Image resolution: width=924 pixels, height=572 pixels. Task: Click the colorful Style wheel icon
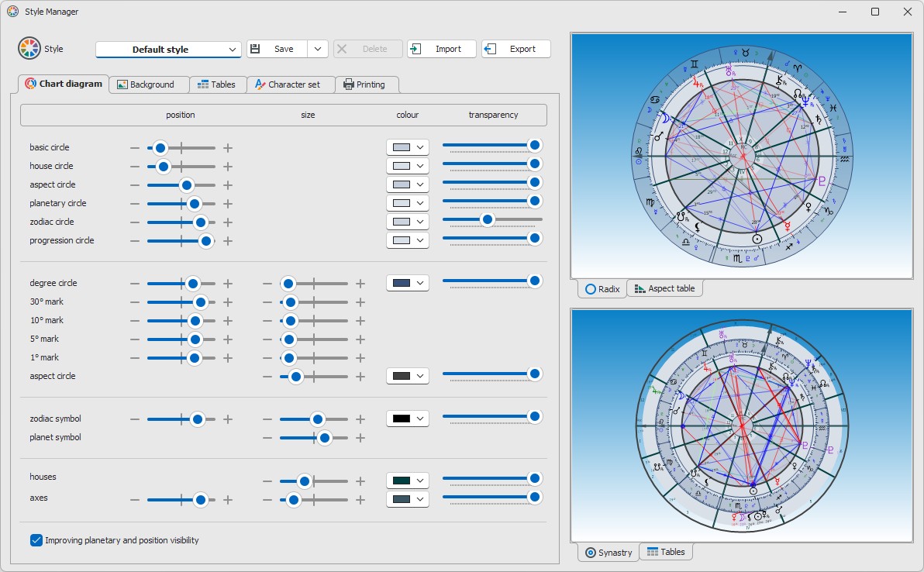(x=29, y=48)
